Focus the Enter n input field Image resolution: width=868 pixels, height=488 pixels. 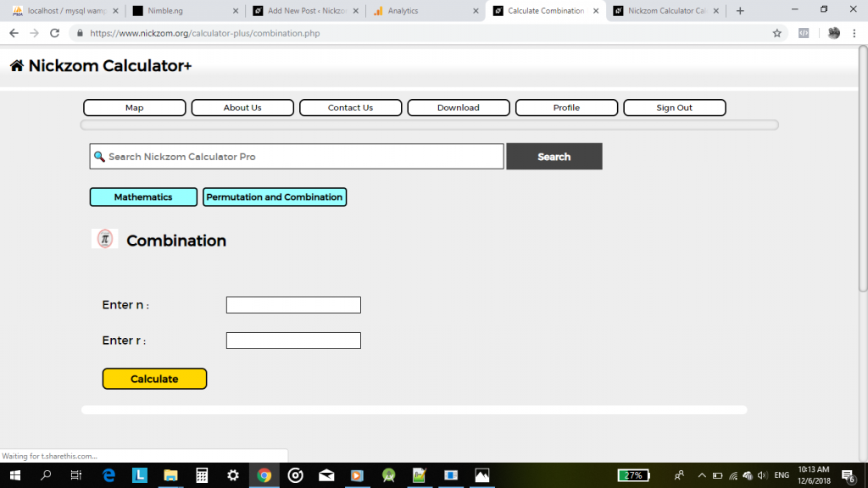click(293, 305)
